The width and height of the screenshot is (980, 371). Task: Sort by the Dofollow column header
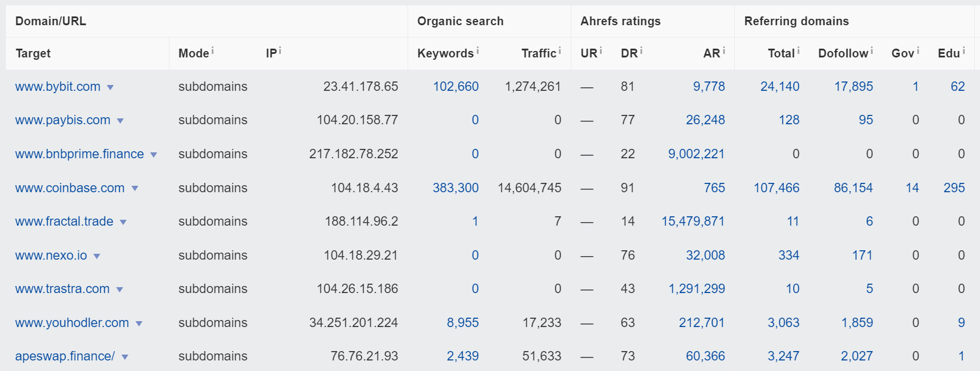pos(843,53)
